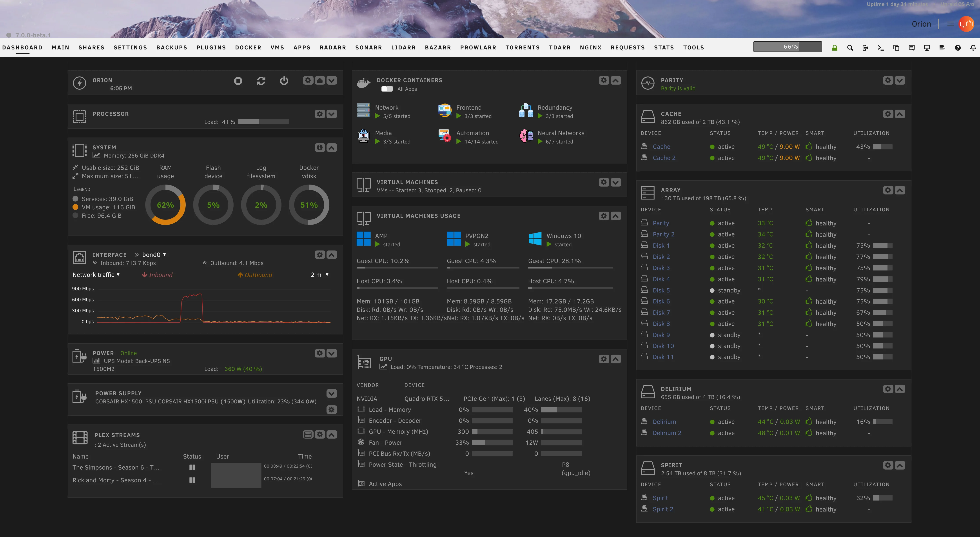Viewport: 980px width, 537px height.
Task: Click the 66% progress bar in header
Action: pos(788,47)
